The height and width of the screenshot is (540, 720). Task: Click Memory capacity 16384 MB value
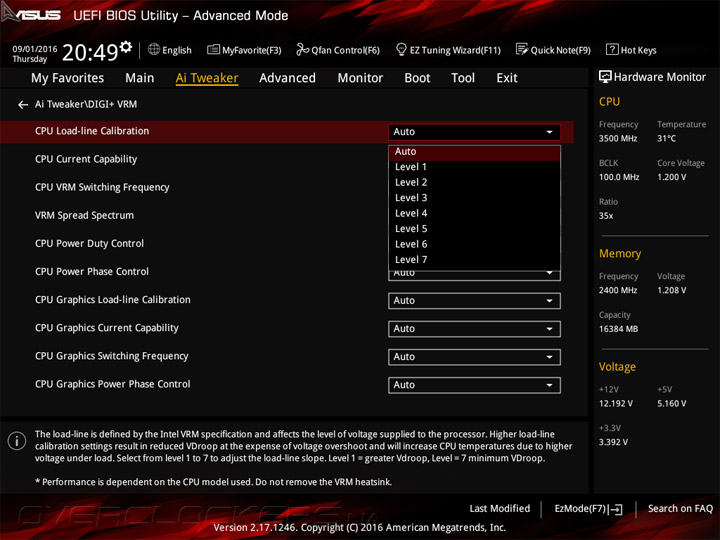click(x=618, y=329)
